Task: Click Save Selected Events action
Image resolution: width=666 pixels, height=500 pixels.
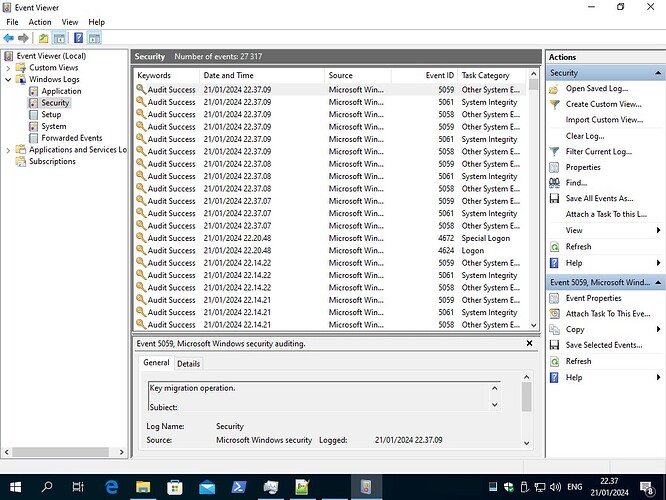Action: (604, 345)
